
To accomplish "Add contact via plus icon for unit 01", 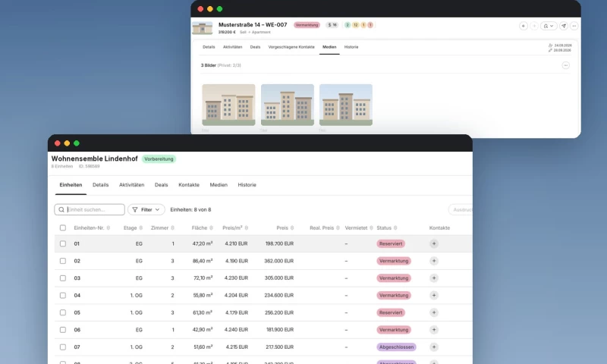I will (x=433, y=243).
